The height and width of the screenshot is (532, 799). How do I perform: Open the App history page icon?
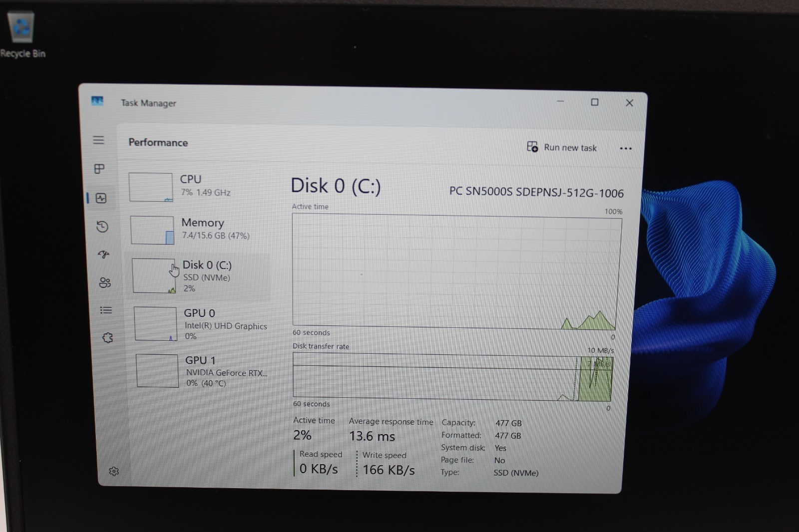[102, 227]
